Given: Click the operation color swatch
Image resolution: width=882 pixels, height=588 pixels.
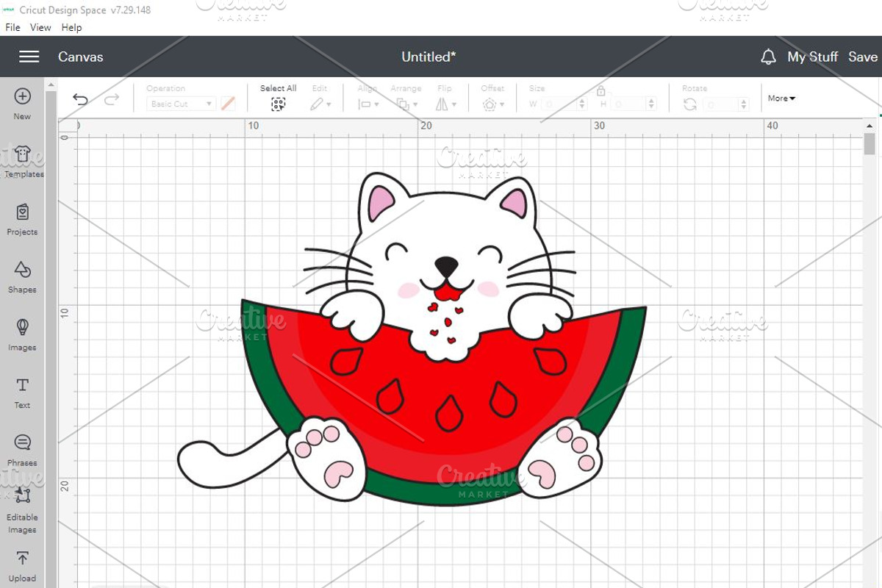Looking at the screenshot, I should [228, 104].
